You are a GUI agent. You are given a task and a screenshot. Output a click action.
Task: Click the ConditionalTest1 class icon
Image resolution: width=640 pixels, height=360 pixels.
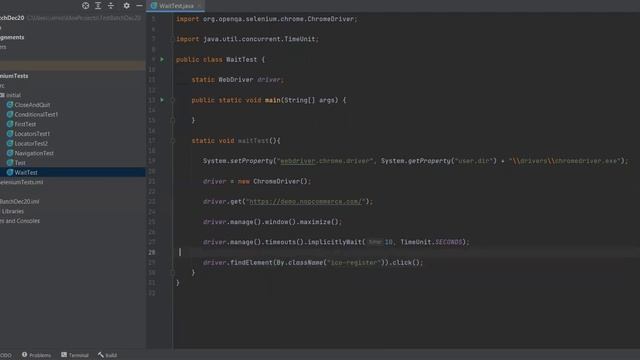point(10,114)
